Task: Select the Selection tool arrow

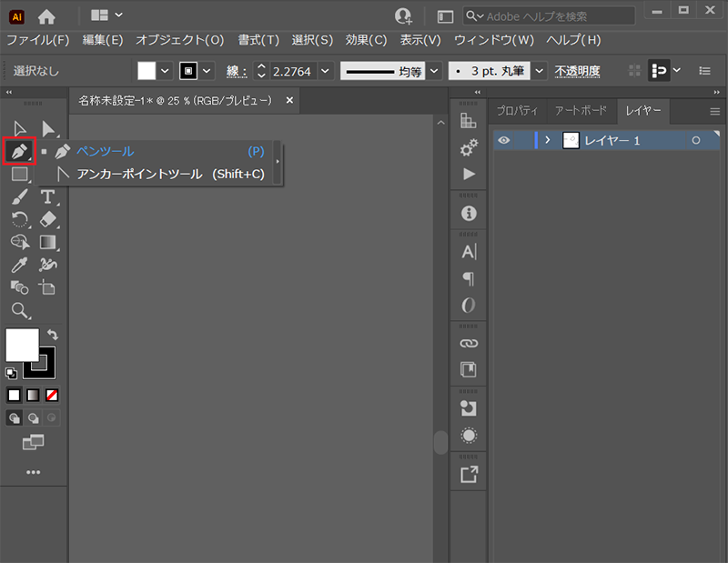Action: click(x=19, y=128)
